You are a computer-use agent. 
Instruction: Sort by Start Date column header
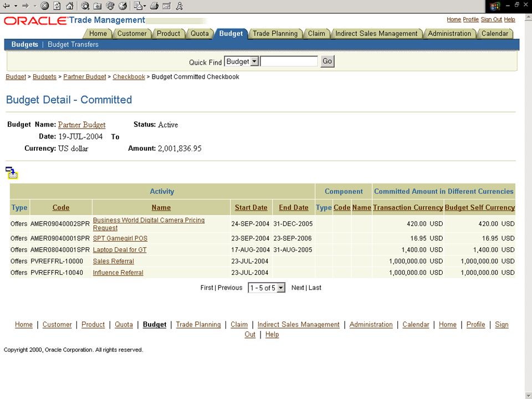point(251,207)
